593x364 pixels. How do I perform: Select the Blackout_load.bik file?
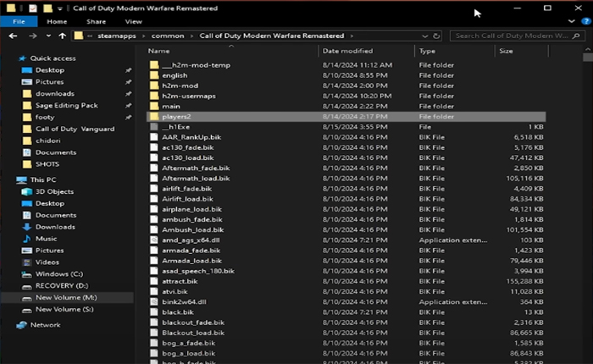point(193,333)
